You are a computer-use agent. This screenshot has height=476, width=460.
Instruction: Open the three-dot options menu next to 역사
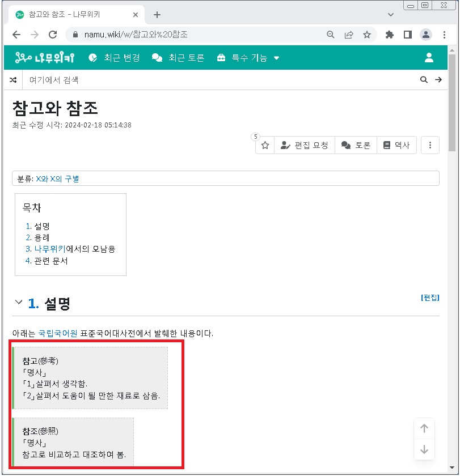[430, 145]
